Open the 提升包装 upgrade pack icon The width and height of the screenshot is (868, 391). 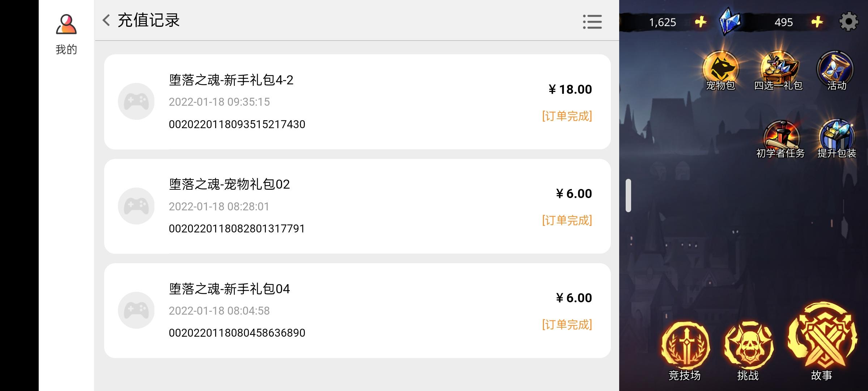point(837,139)
